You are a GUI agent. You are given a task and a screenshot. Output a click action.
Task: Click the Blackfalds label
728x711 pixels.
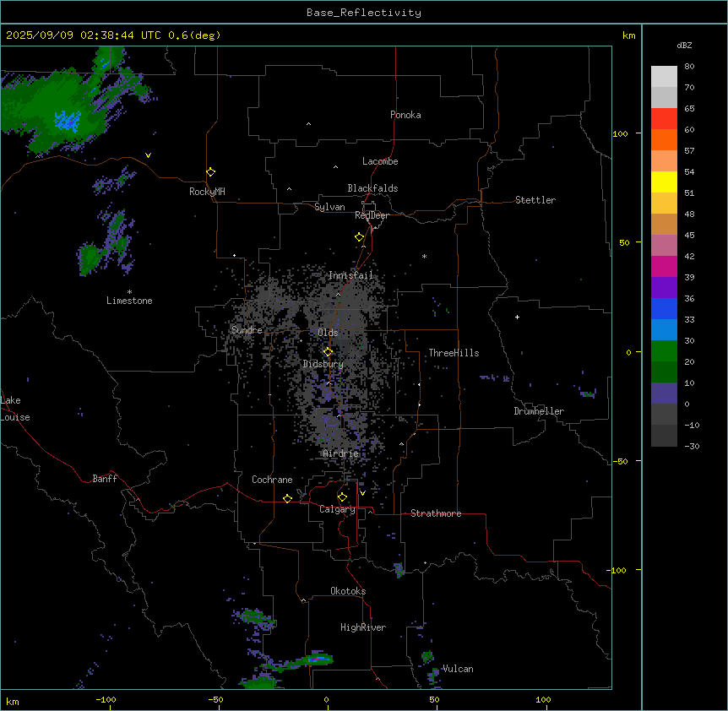pos(372,188)
